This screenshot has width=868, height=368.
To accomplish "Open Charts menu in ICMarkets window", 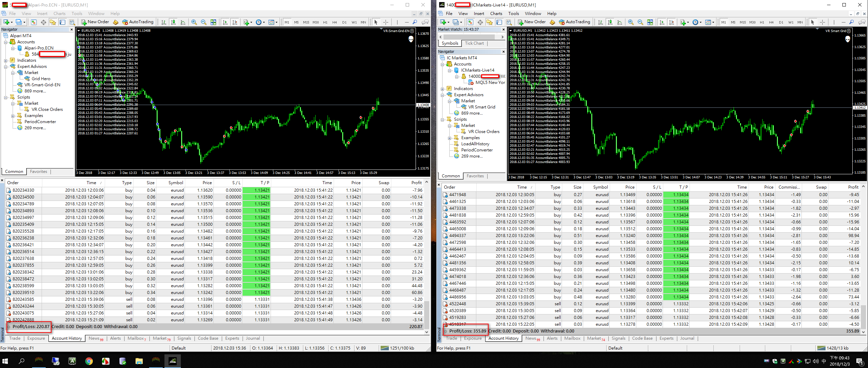I will click(496, 14).
